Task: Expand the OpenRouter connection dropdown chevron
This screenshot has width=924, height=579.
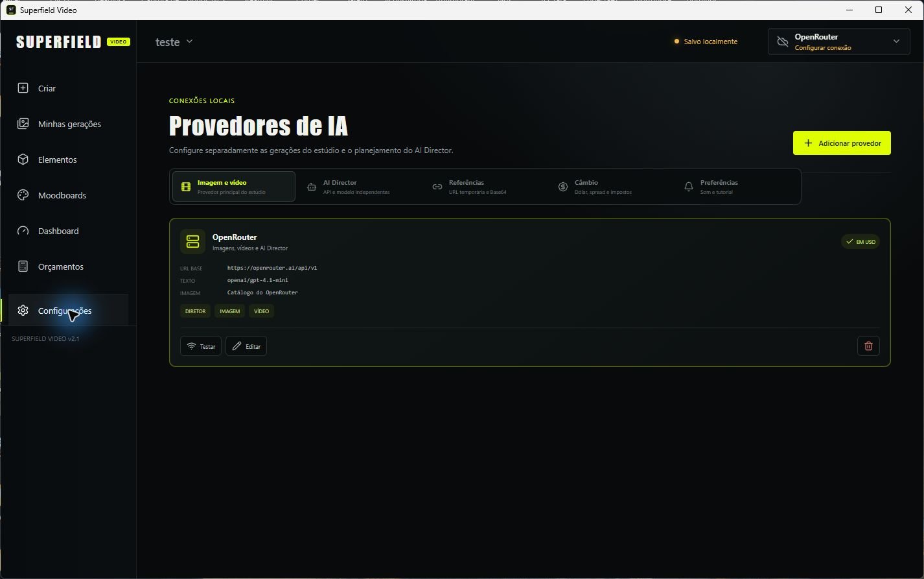Action: [x=896, y=41]
